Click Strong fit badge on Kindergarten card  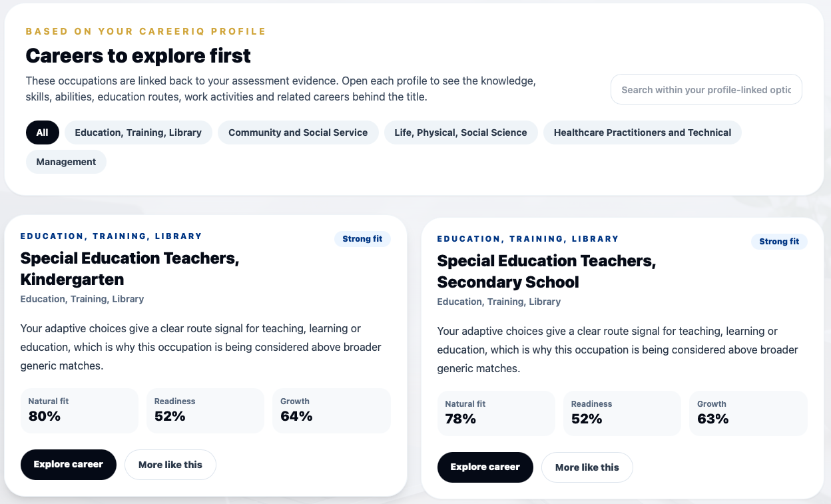click(362, 239)
